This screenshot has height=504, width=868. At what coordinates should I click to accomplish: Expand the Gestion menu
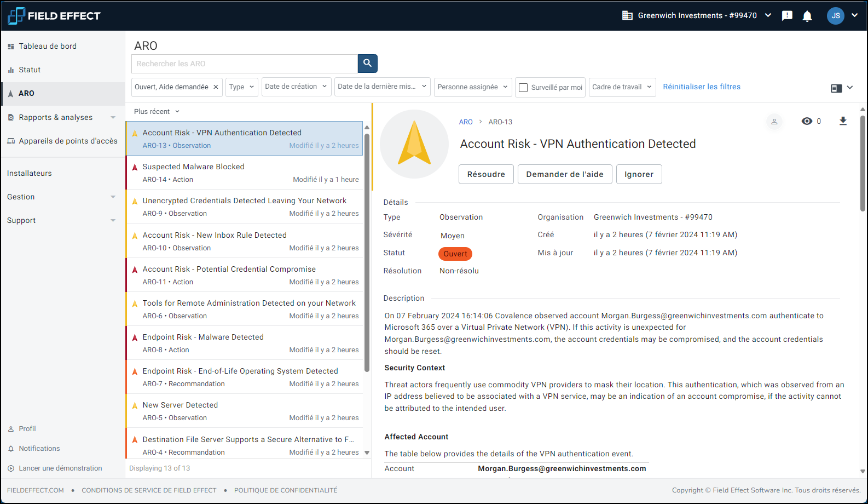[113, 197]
